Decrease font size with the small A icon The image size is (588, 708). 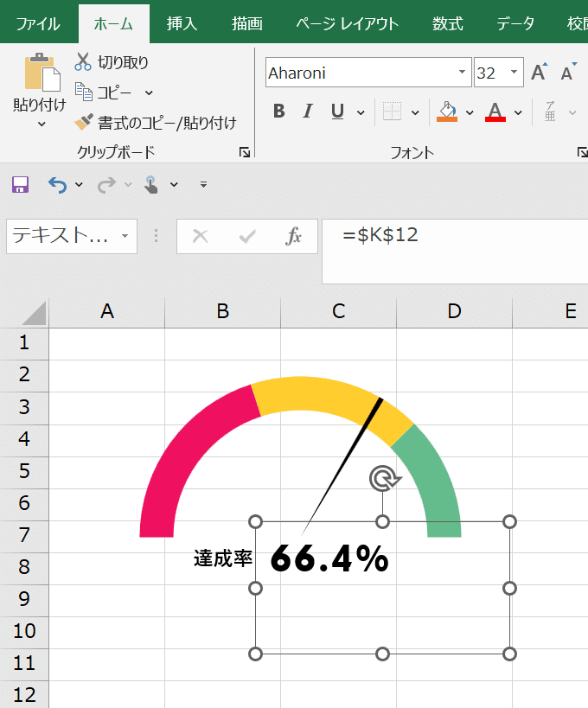[568, 73]
